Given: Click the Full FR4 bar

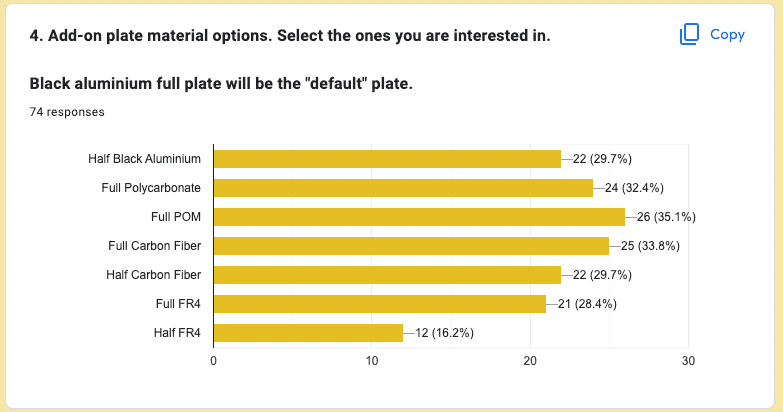Looking at the screenshot, I should click(x=379, y=303).
